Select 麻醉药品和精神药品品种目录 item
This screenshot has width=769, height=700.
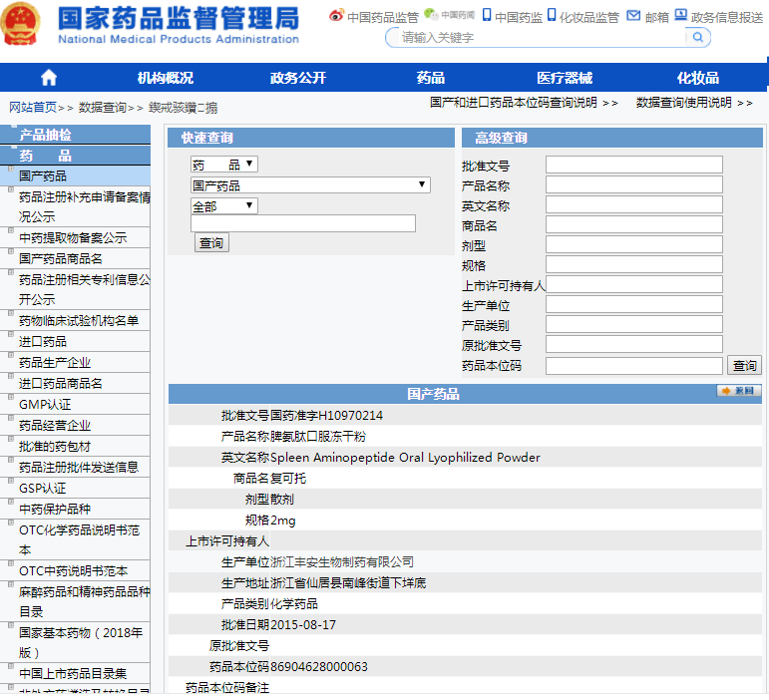click(85, 601)
